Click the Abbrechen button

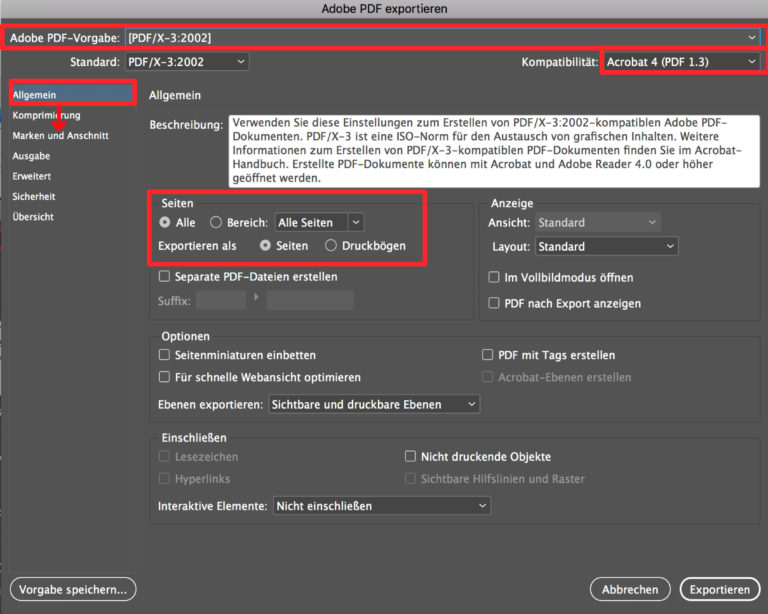630,590
